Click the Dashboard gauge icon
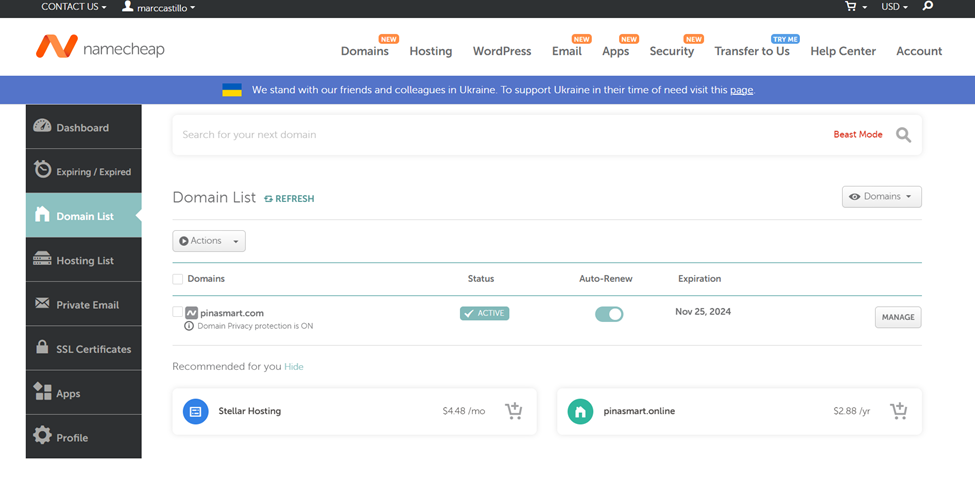Viewport: 975px width, 478px height. tap(42, 126)
